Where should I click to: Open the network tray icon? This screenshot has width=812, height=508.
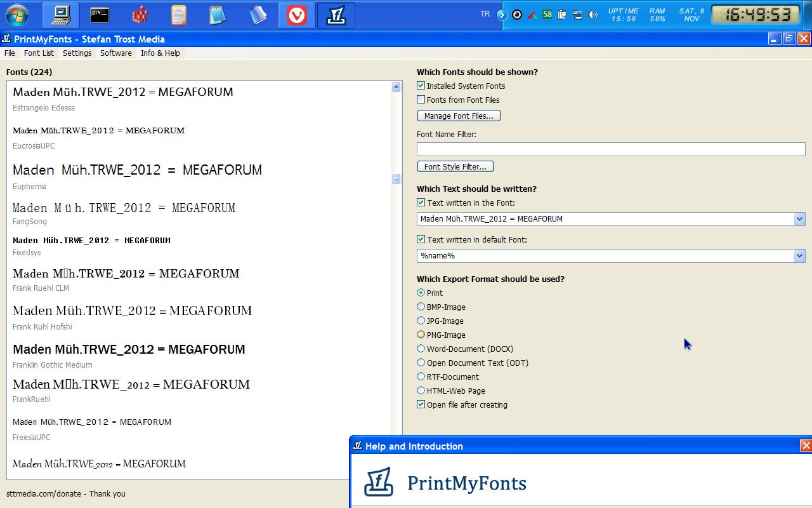pyautogui.click(x=577, y=15)
